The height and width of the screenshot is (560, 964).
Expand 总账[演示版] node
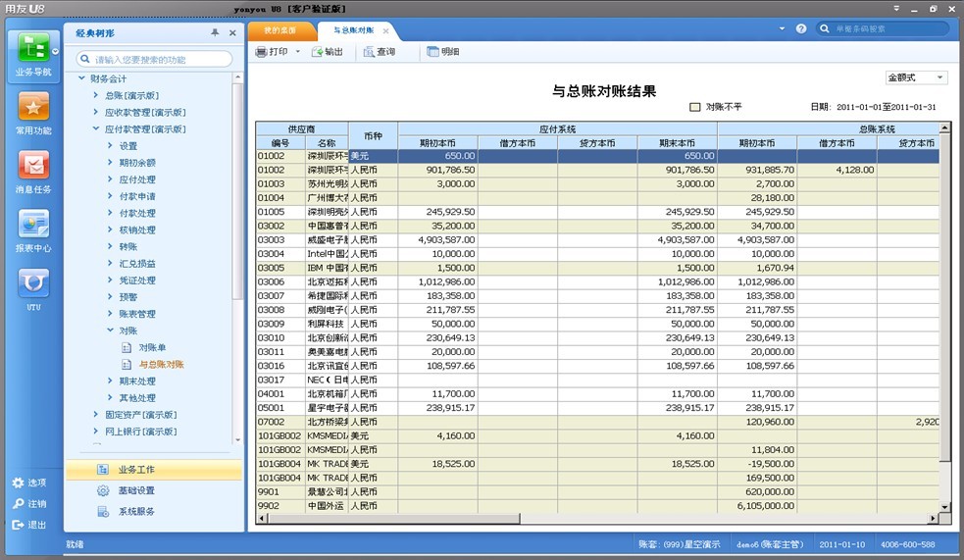pyautogui.click(x=95, y=95)
